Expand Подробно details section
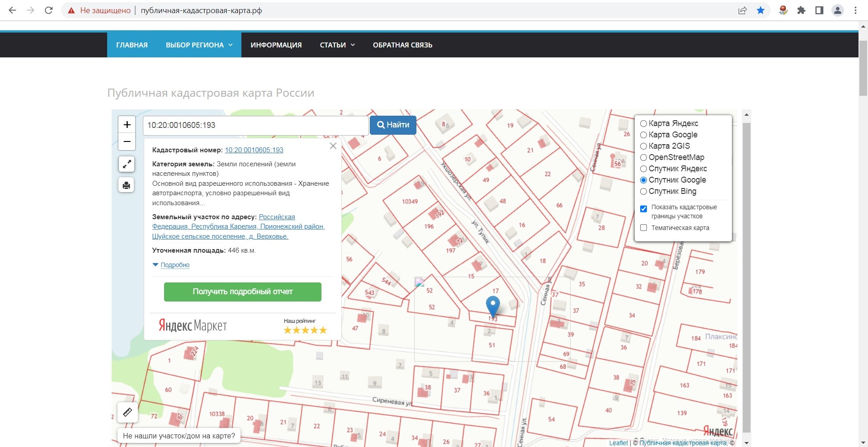Viewport: 868px width, 447px height. tap(175, 265)
